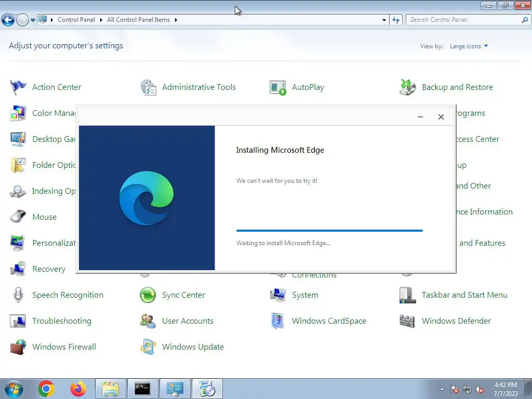Image resolution: width=532 pixels, height=399 pixels.
Task: Switch to the installer taskbar button
Action: pyautogui.click(x=207, y=389)
